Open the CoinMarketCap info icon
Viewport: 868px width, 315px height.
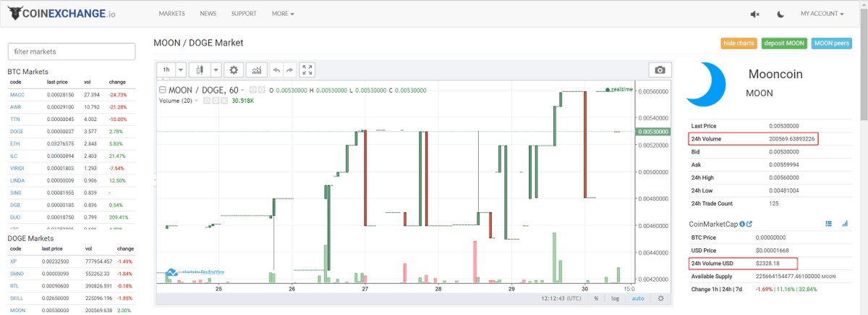coord(742,224)
